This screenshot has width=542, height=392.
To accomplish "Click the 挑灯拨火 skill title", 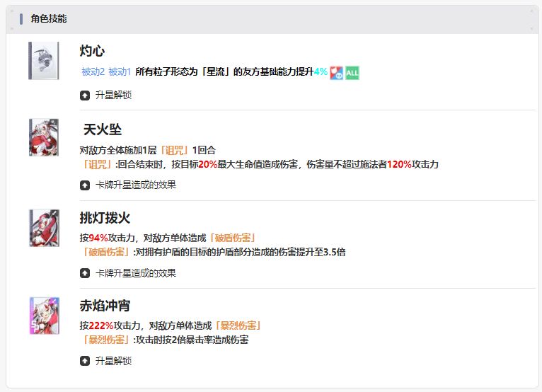I will pos(105,218).
